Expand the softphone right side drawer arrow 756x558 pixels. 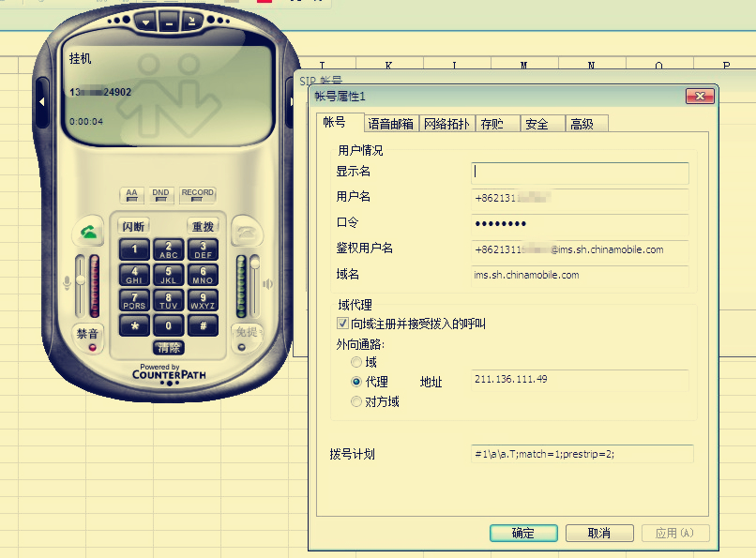click(x=290, y=101)
